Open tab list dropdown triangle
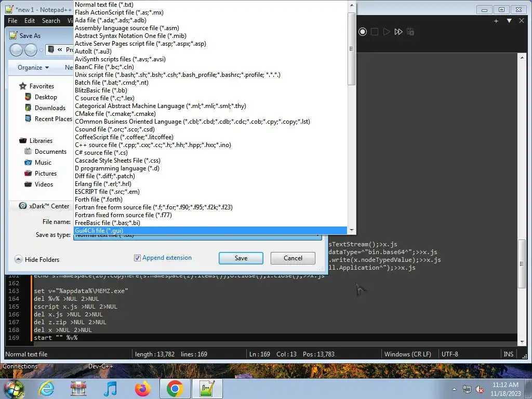This screenshot has height=399, width=532. point(509,21)
